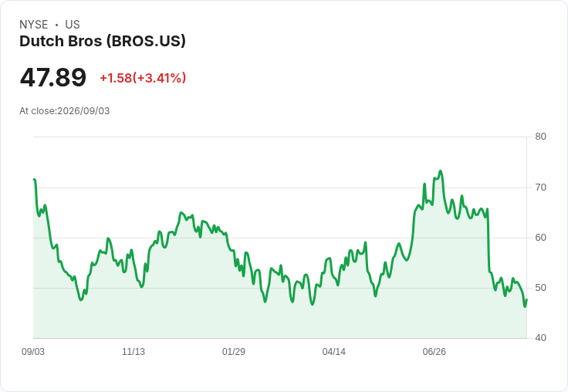This screenshot has width=568, height=392.
Task: Click the 40 y-axis price label
Action: pyautogui.click(x=540, y=338)
